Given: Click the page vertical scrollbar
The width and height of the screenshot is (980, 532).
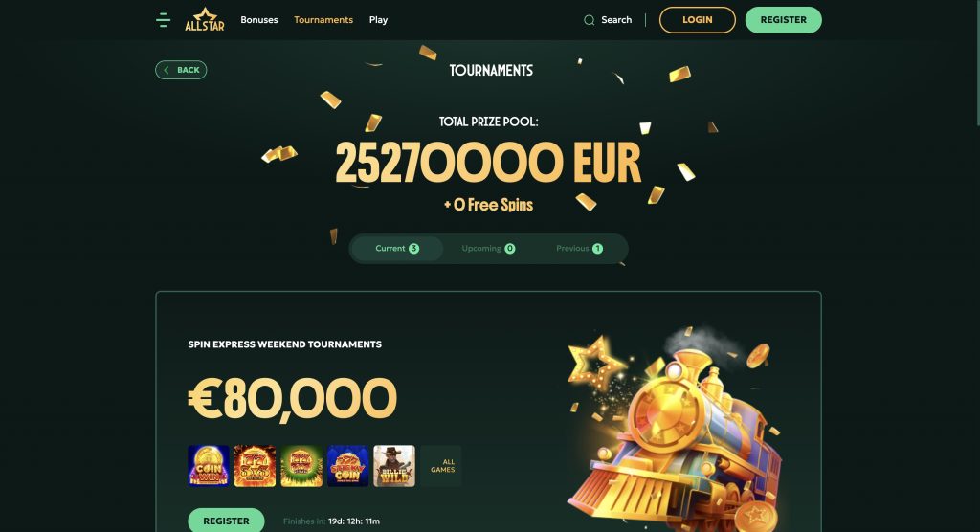Looking at the screenshot, I should tap(975, 266).
